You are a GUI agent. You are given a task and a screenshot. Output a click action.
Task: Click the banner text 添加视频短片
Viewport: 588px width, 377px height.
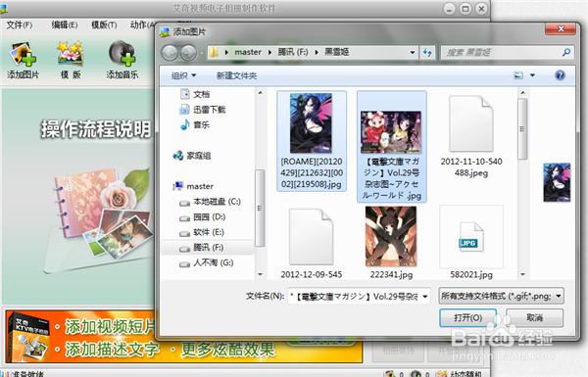[x=110, y=326]
